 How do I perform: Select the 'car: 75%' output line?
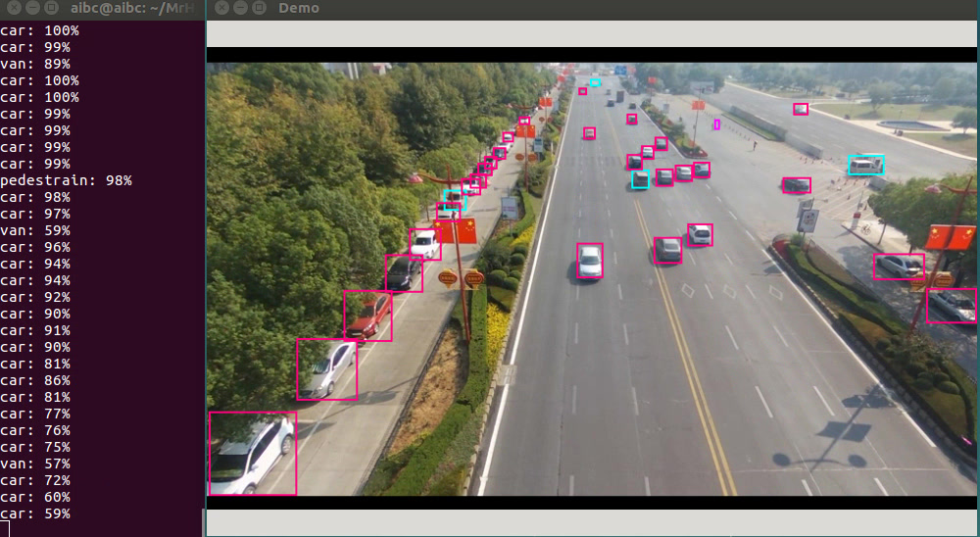pyautogui.click(x=35, y=447)
